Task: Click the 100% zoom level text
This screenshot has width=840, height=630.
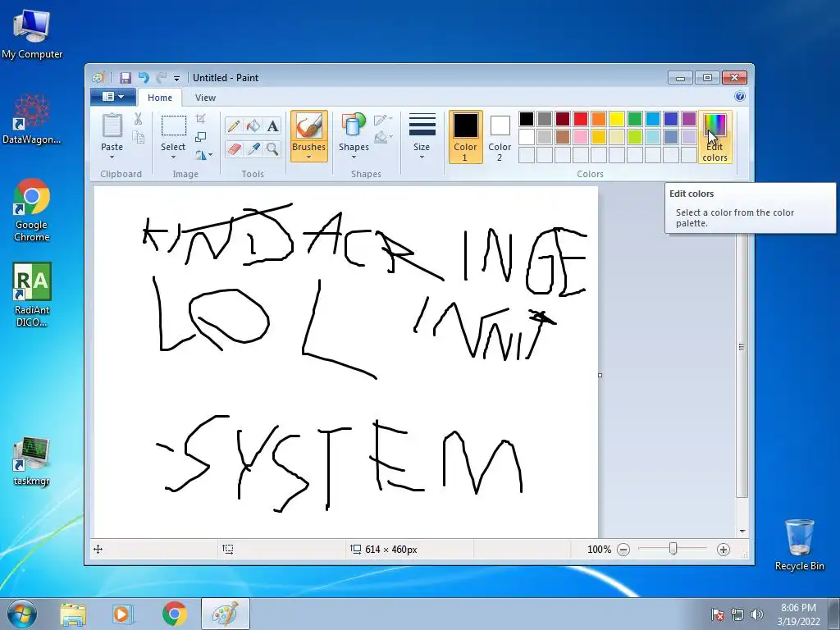Action: coord(599,550)
